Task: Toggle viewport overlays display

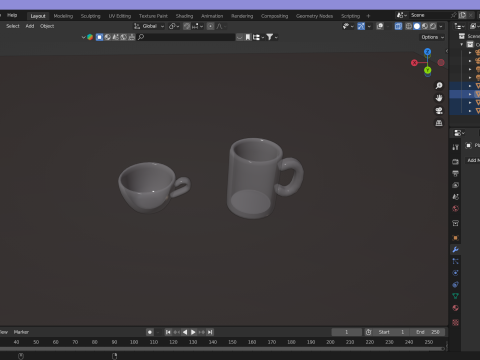Action: tap(380, 26)
